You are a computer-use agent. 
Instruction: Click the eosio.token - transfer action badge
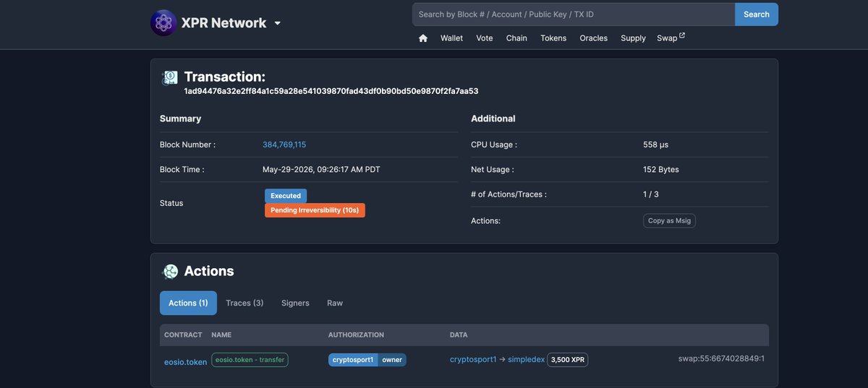point(250,359)
